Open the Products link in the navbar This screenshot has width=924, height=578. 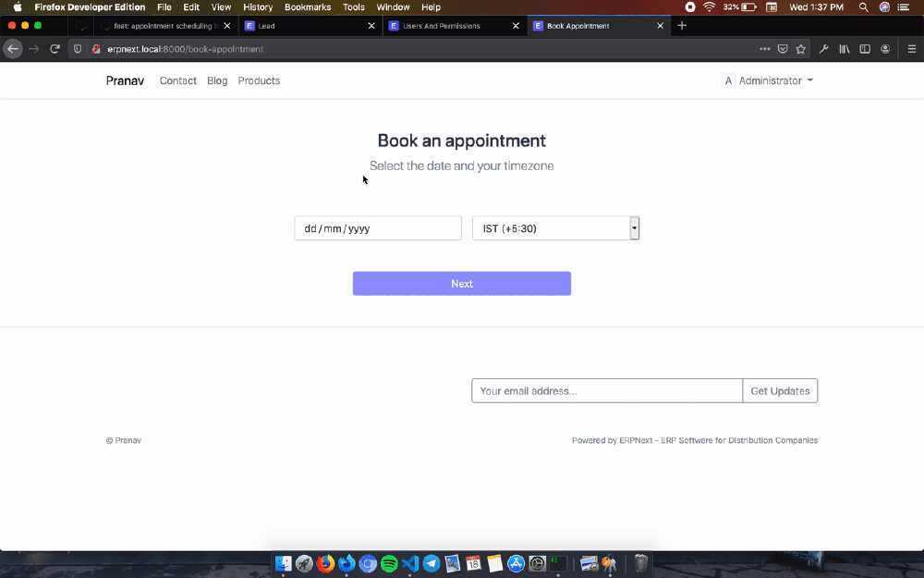[x=259, y=80]
